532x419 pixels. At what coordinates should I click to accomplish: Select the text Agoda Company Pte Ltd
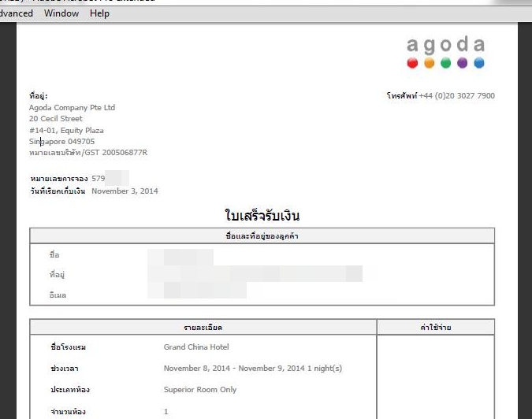pyautogui.click(x=72, y=107)
